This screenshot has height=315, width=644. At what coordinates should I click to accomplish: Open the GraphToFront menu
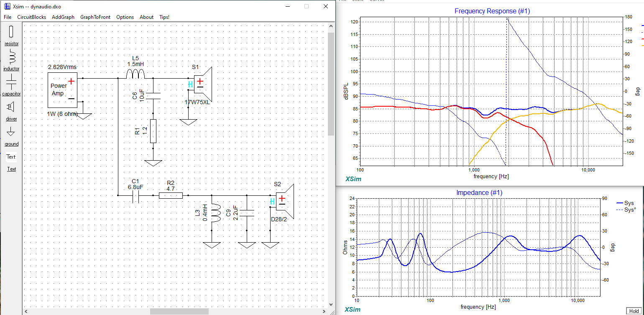95,17
